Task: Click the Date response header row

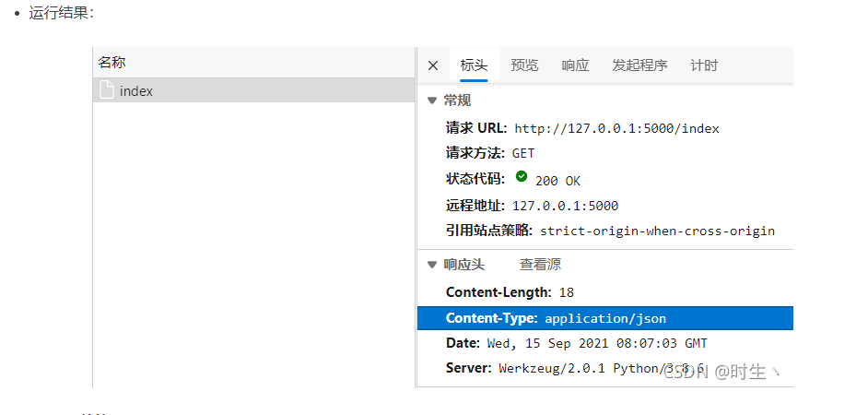Action: [605, 343]
